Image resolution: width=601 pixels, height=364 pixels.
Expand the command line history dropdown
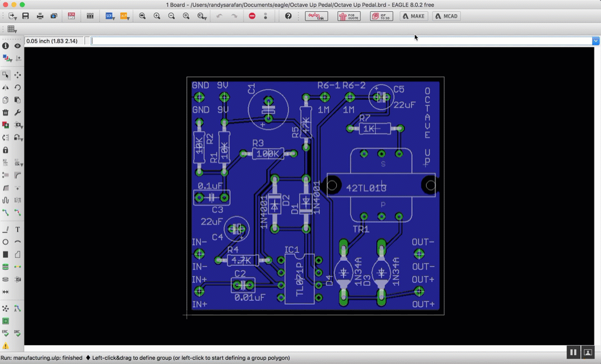click(x=596, y=41)
